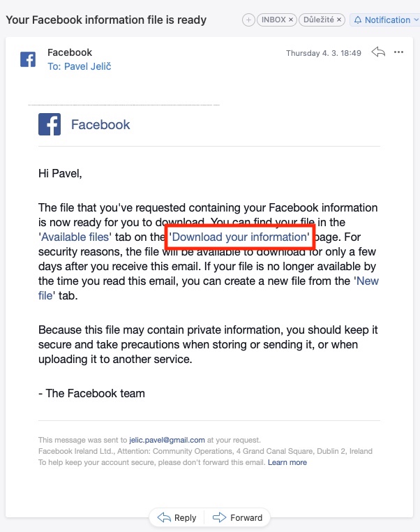Click the Facebook sender avatar icon
The image size is (420, 532).
point(28,59)
